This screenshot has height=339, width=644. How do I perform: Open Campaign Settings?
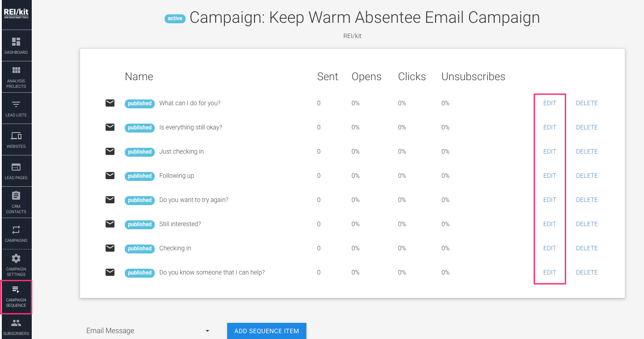(16, 265)
